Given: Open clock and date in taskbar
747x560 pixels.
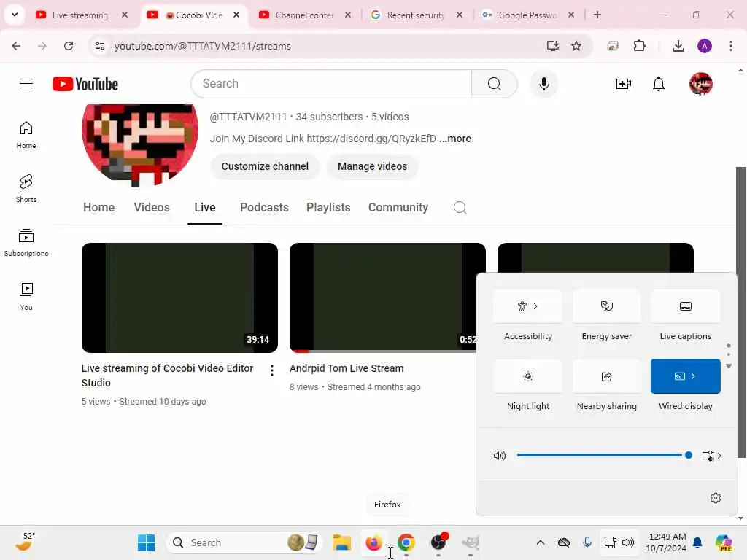Looking at the screenshot, I should point(665,542).
